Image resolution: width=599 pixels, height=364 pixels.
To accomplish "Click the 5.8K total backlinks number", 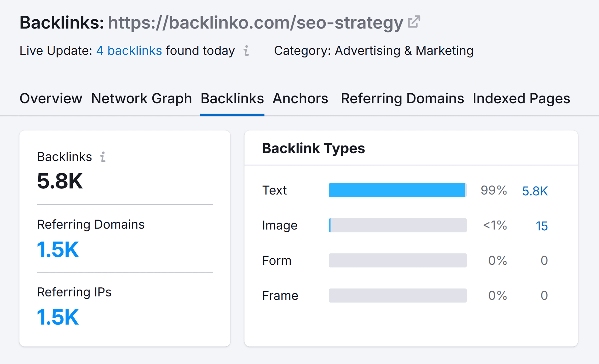I will click(x=60, y=181).
